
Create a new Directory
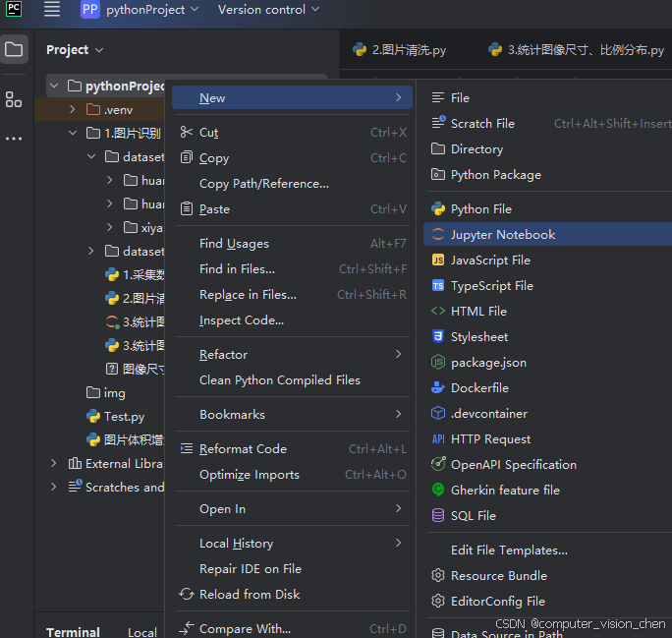(x=547, y=148)
